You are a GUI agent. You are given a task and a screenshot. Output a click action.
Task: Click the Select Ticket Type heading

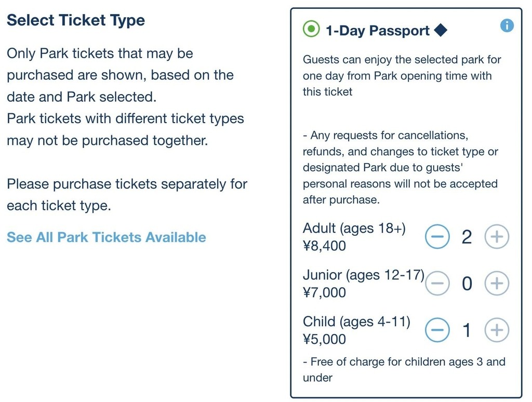(76, 20)
